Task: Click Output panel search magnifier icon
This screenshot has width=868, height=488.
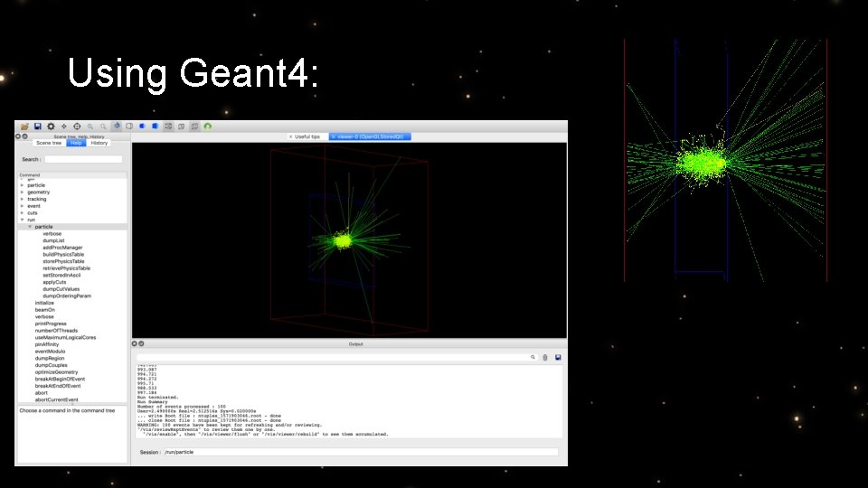Action: (x=533, y=358)
